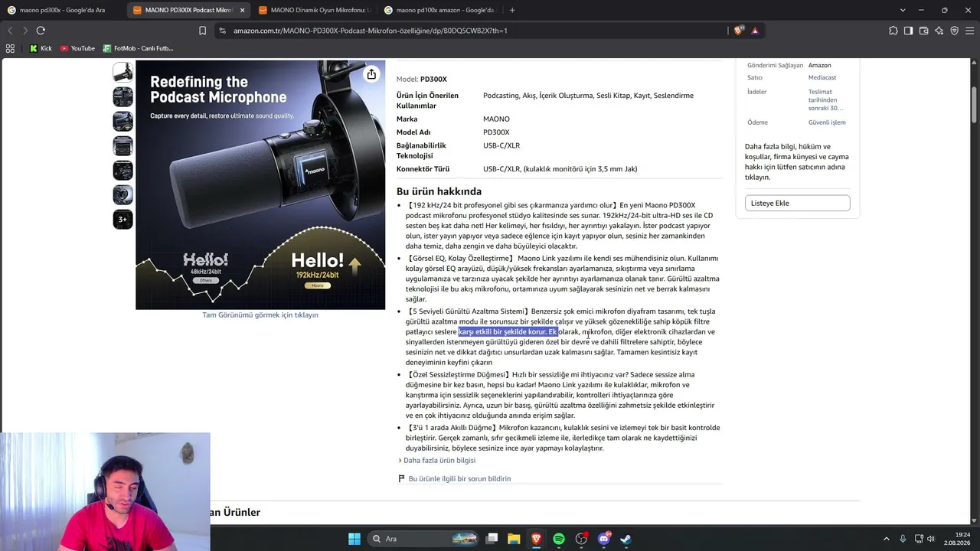Bookmark this page using the bookmark icon
The height and width of the screenshot is (551, 980).
202,31
